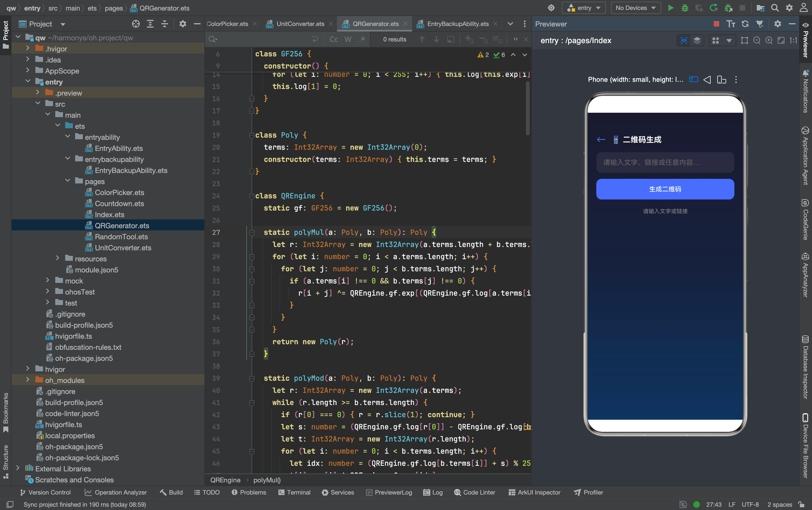
Task: Refresh the previewer
Action: (x=745, y=23)
